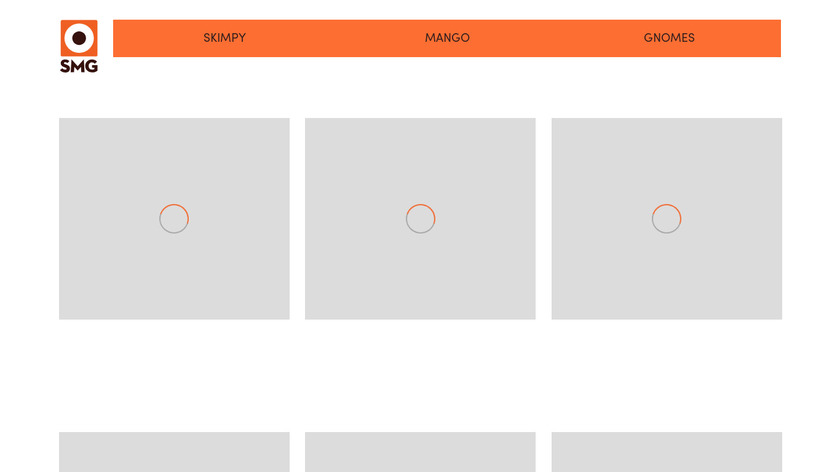Select the top-left gray placeholder thumbnail
Image resolution: width=840 pixels, height=472 pixels.
174,219
